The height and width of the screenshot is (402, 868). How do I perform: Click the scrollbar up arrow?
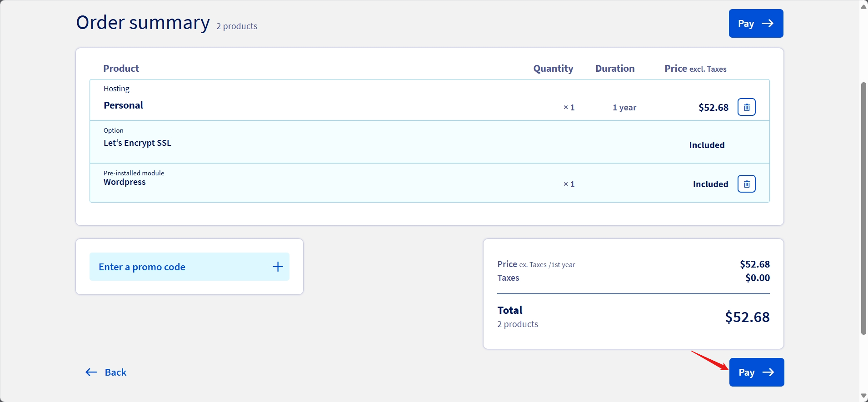[x=863, y=6]
